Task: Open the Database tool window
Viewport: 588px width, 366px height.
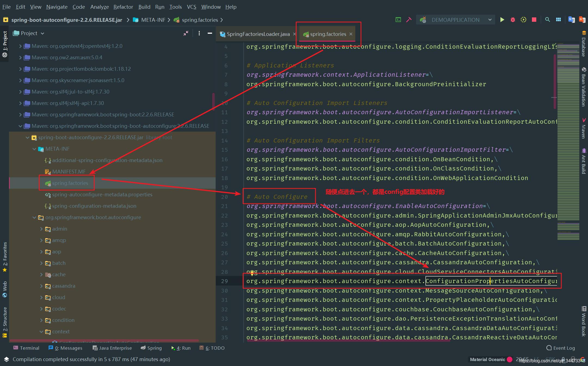Action: point(584,44)
